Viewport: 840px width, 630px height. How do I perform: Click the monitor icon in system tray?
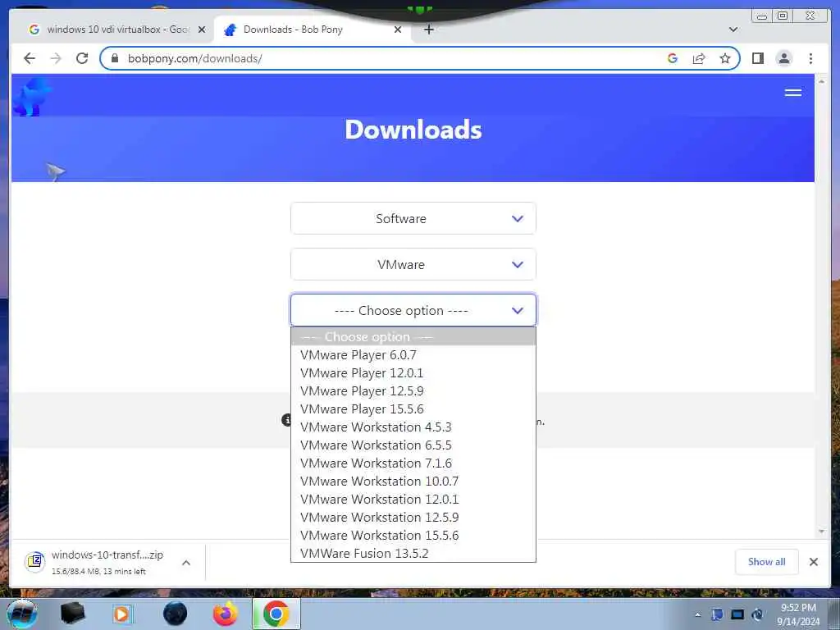pos(737,614)
